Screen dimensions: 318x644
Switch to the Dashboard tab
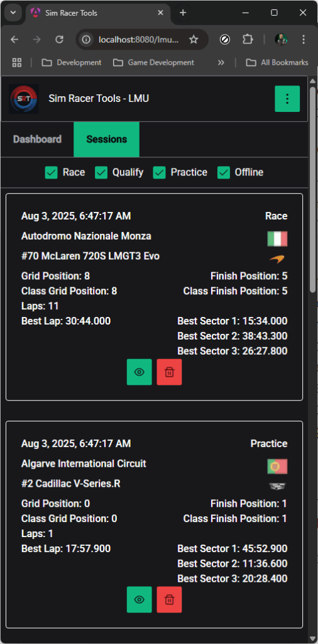(x=37, y=139)
